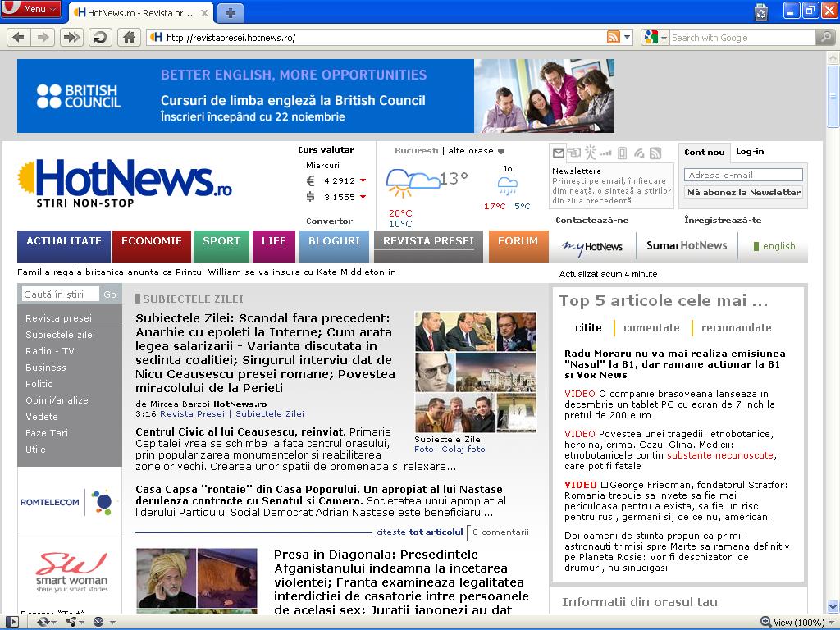
Task: Click the Fast Forward button
Action: pyautogui.click(x=71, y=38)
